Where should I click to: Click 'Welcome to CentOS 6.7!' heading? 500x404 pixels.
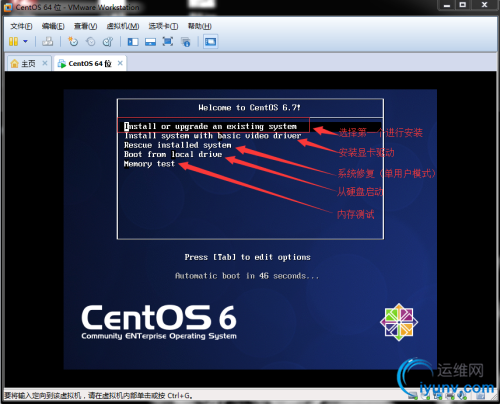(x=249, y=107)
